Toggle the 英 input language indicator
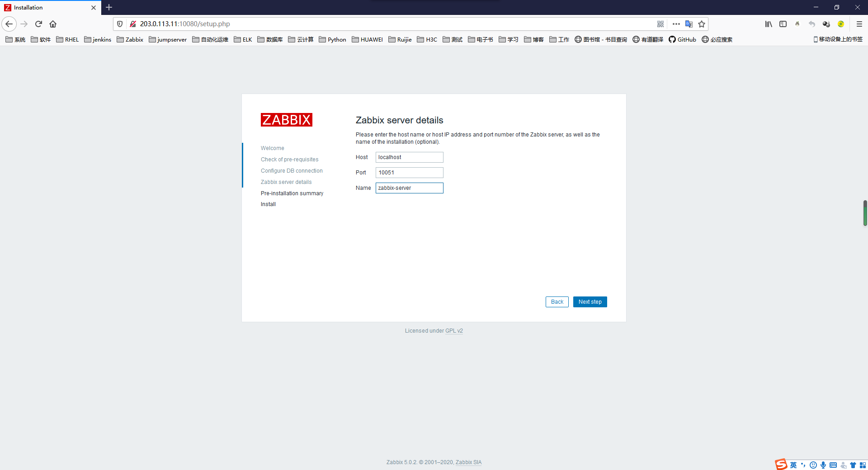This screenshot has width=868, height=470. [x=793, y=465]
